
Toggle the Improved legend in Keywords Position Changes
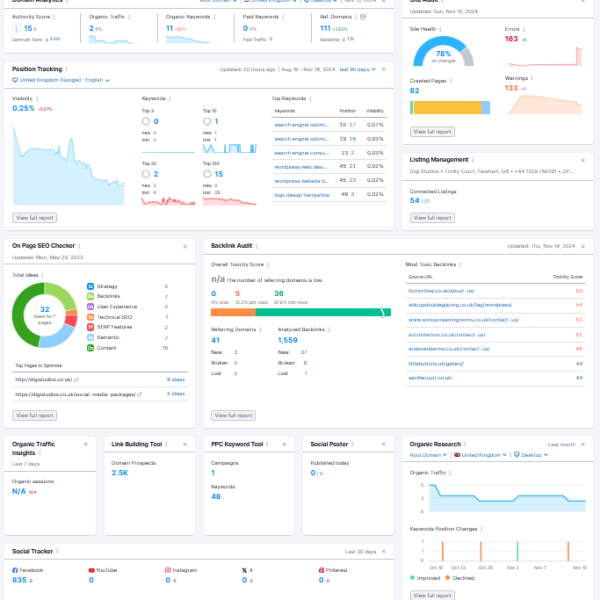(x=425, y=578)
